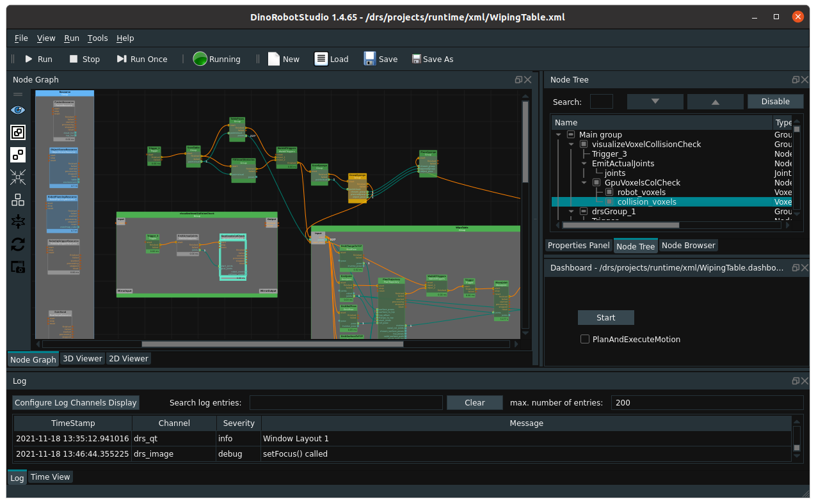
Task: Click the three-squares arrange layout icon
Action: click(x=18, y=200)
